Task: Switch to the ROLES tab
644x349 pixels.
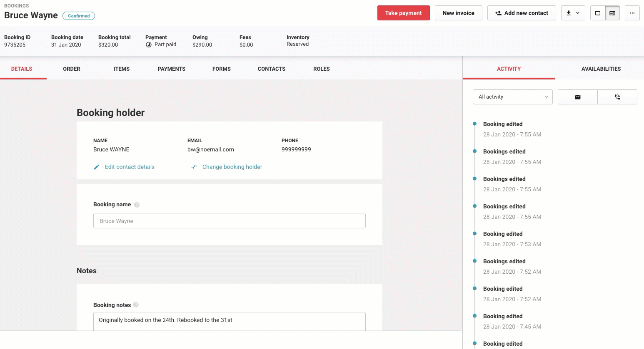Action: click(x=322, y=69)
